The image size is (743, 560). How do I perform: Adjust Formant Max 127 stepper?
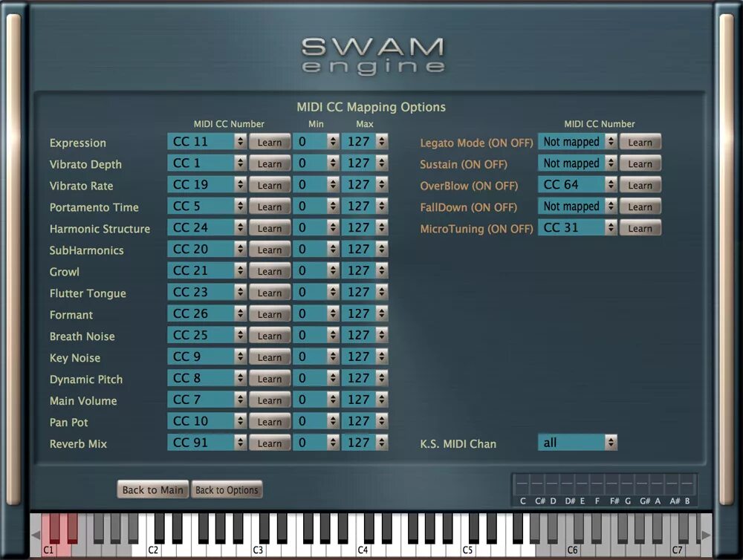382,313
